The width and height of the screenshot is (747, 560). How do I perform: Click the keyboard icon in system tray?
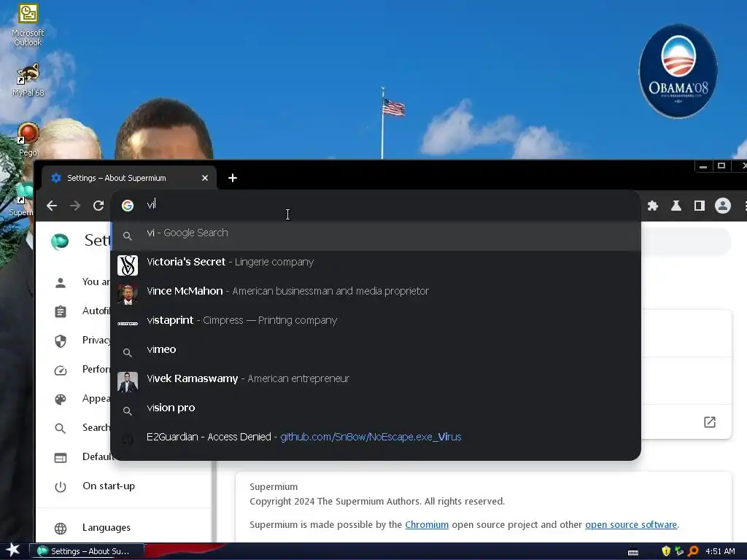tap(633, 552)
